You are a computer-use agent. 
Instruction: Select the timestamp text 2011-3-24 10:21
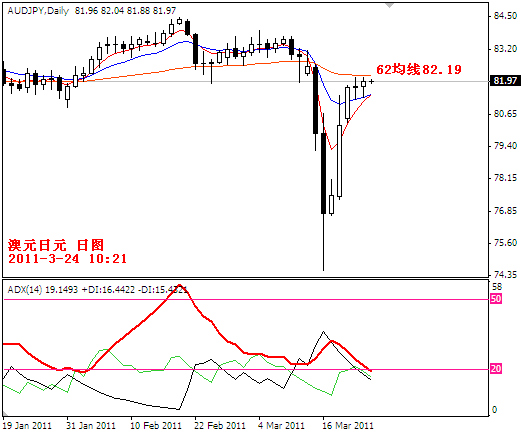point(67,259)
